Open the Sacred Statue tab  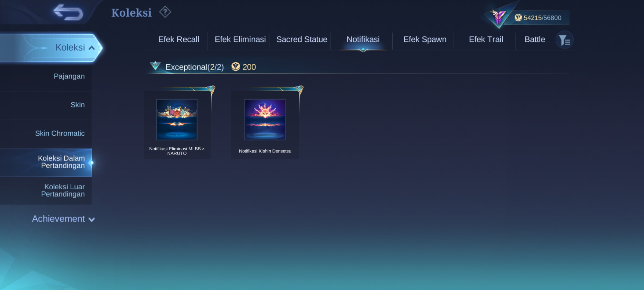(x=302, y=39)
